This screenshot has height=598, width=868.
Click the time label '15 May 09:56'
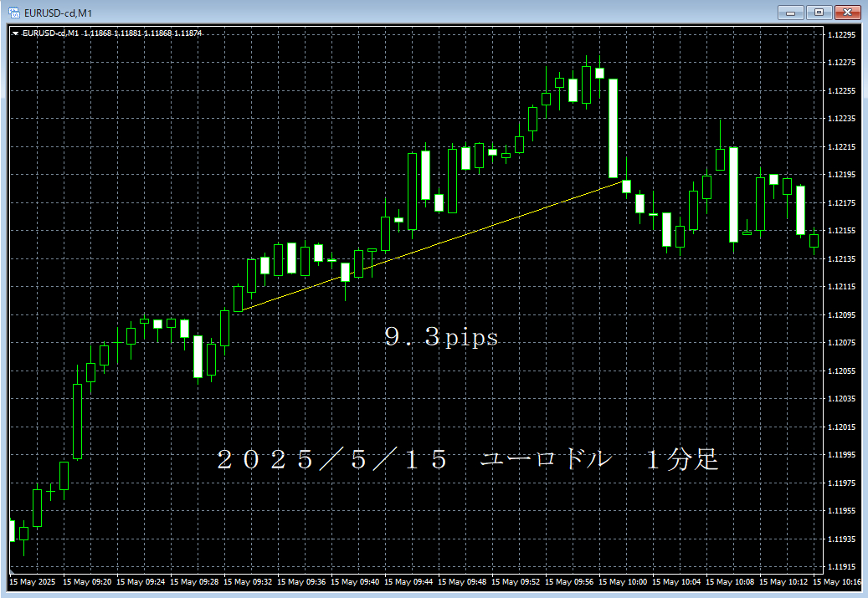pyautogui.click(x=569, y=582)
